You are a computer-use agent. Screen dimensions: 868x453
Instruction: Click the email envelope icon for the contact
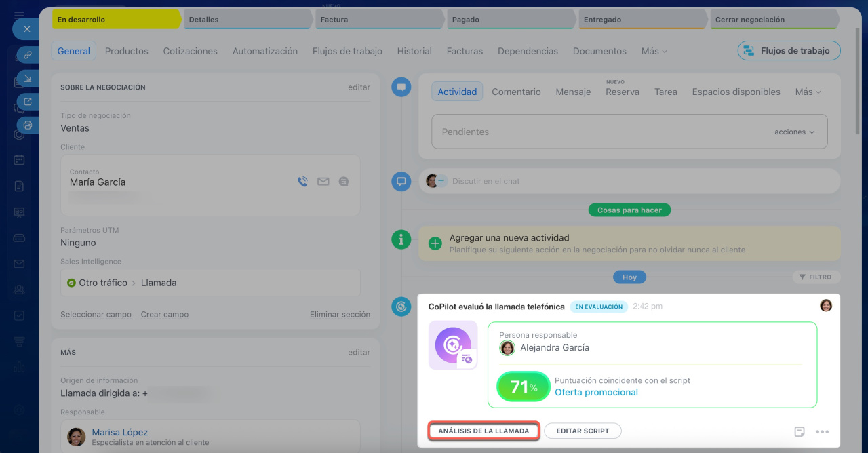[323, 182]
